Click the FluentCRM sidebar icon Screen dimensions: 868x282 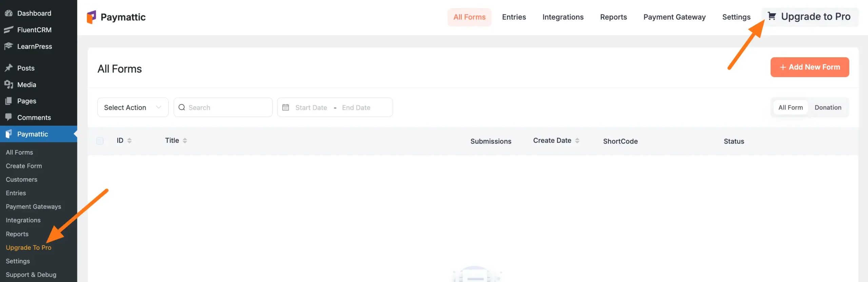[9, 30]
